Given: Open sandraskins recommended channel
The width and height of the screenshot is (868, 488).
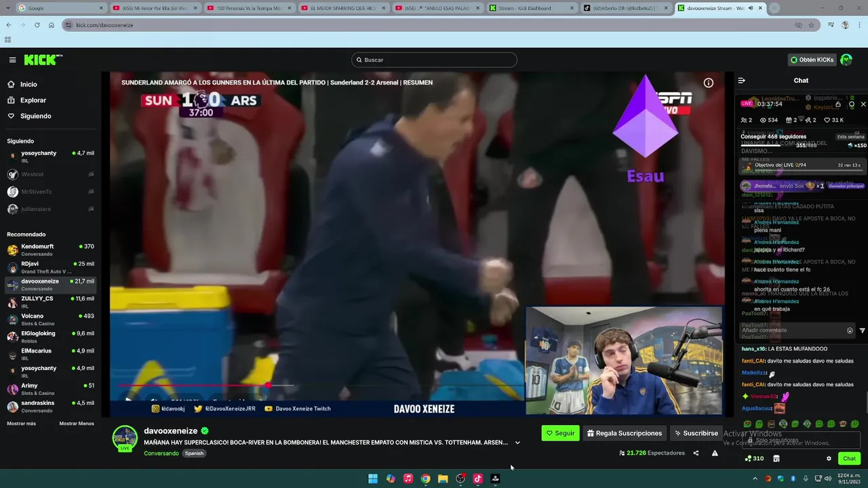Looking at the screenshot, I should (51, 407).
